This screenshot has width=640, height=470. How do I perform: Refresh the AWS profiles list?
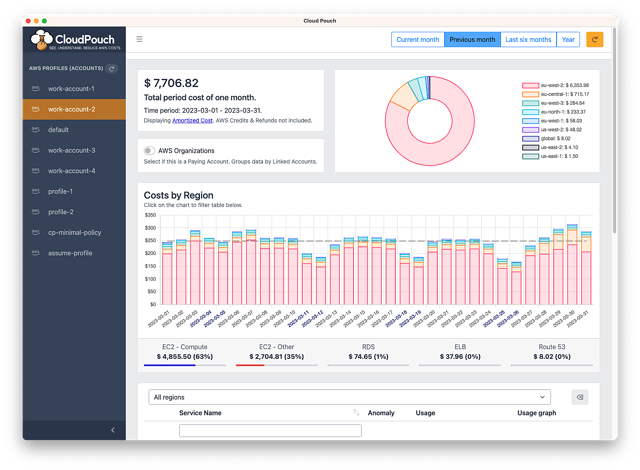(111, 69)
